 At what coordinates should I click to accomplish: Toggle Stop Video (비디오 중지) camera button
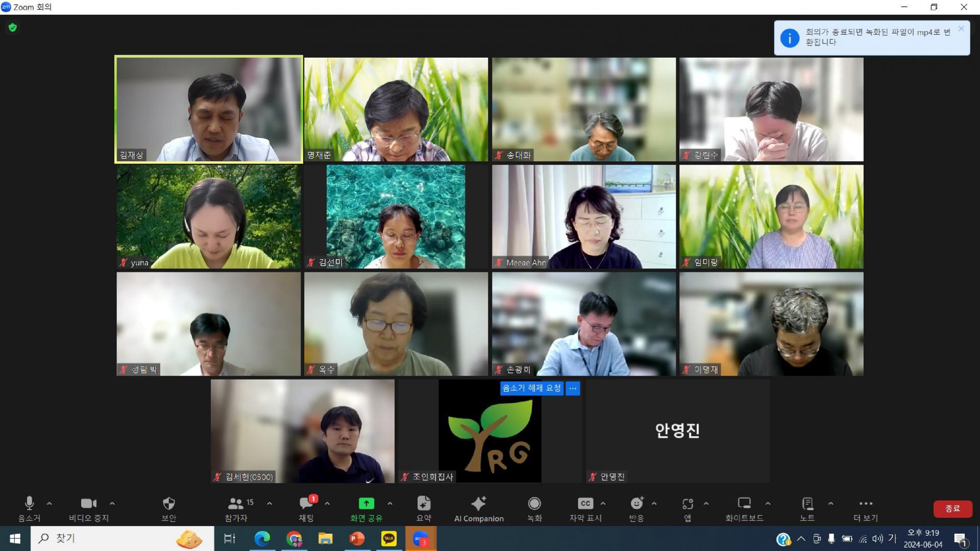88,504
